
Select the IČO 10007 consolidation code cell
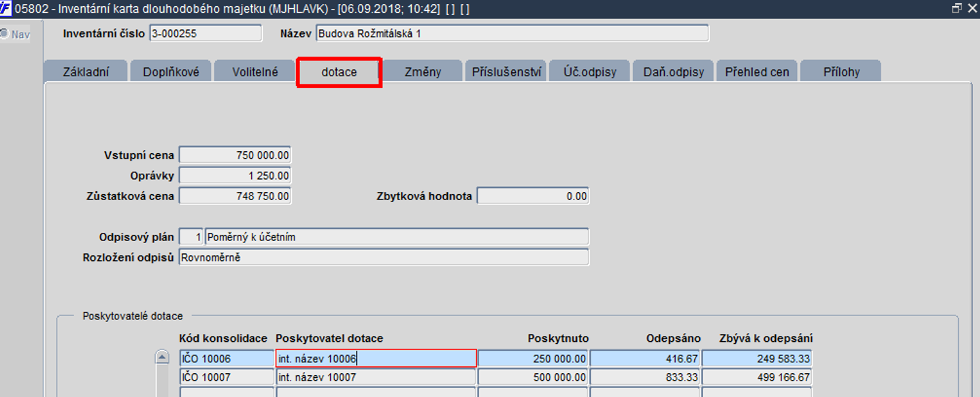click(x=227, y=377)
